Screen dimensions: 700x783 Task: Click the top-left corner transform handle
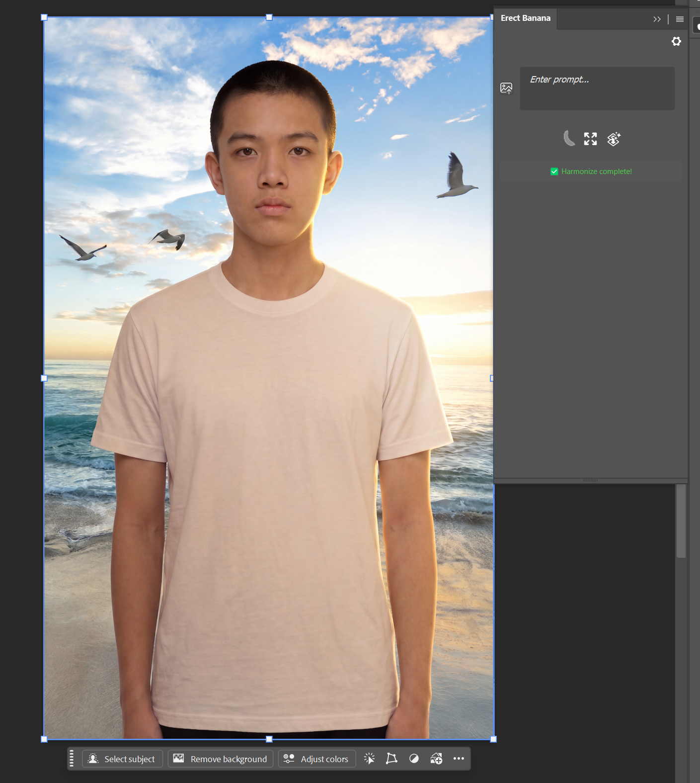click(x=44, y=17)
